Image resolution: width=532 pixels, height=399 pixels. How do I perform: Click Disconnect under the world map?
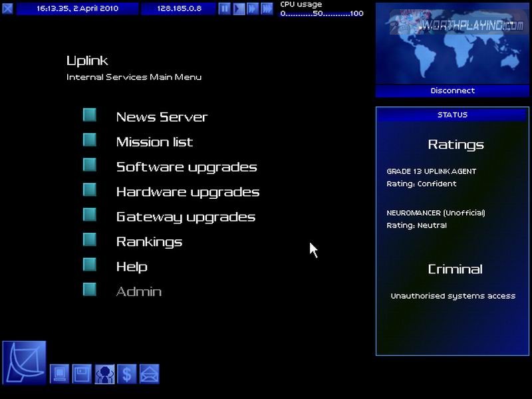pos(452,91)
